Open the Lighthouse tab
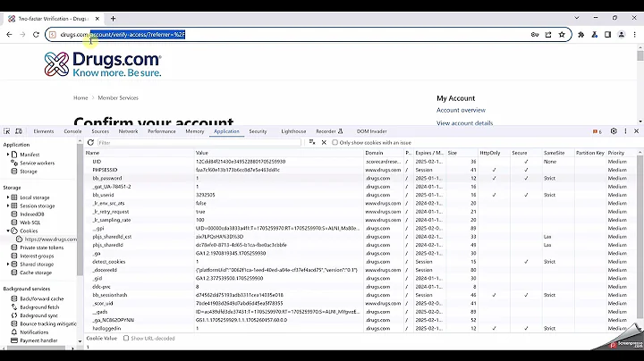644x361 pixels. tap(293, 131)
